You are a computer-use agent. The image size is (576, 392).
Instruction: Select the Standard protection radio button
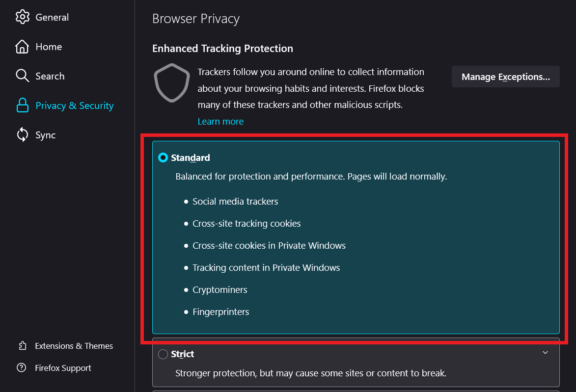click(163, 158)
